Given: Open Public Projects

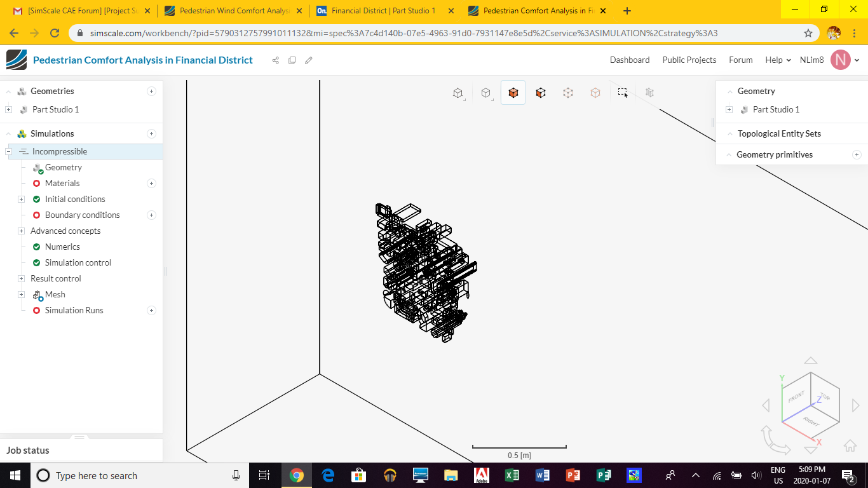Looking at the screenshot, I should (x=689, y=60).
